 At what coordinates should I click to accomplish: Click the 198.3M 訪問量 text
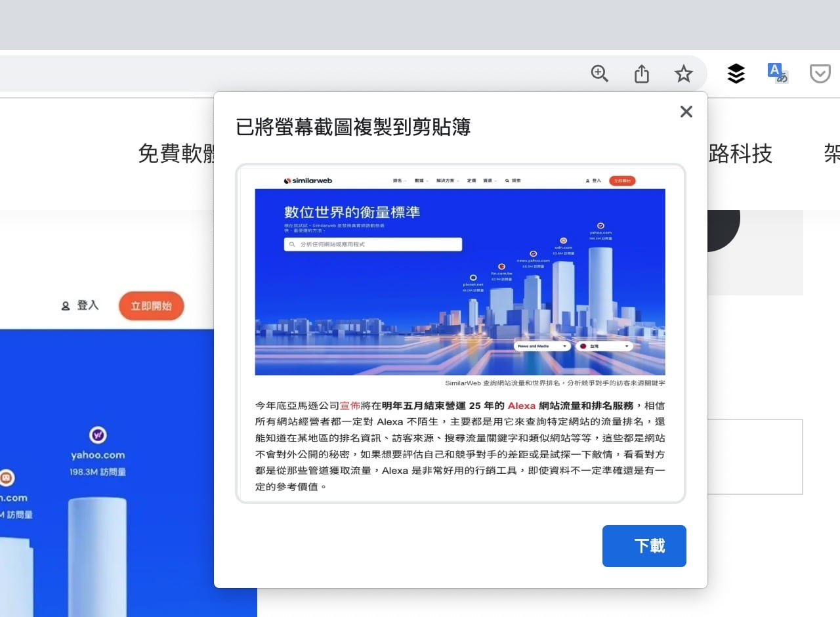pyautogui.click(x=98, y=472)
